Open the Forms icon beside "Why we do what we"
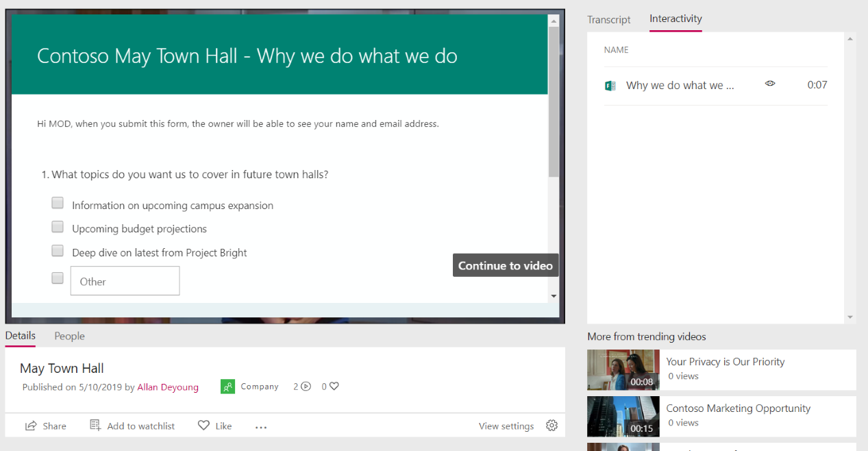The image size is (868, 451). click(x=610, y=84)
